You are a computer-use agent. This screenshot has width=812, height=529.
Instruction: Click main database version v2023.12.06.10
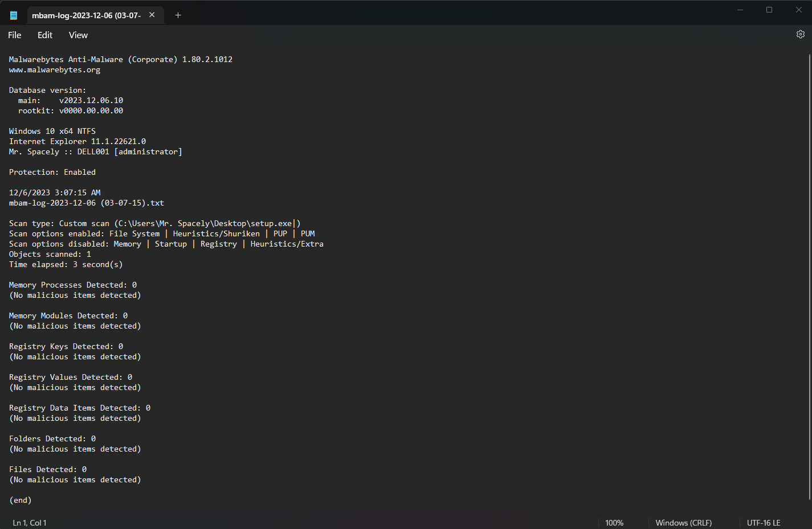91,101
